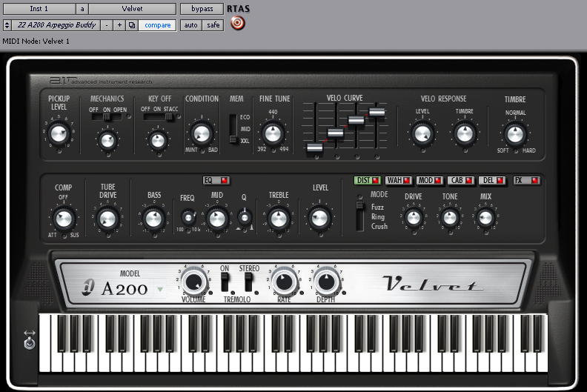
Task: Click the Key Off level knob
Action: tap(158, 140)
